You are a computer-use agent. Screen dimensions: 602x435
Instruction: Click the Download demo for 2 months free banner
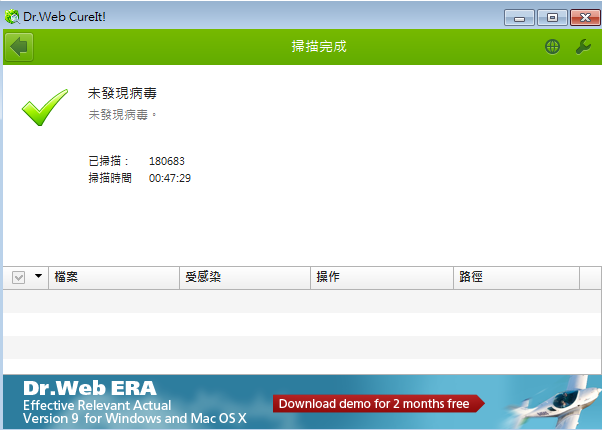379,404
